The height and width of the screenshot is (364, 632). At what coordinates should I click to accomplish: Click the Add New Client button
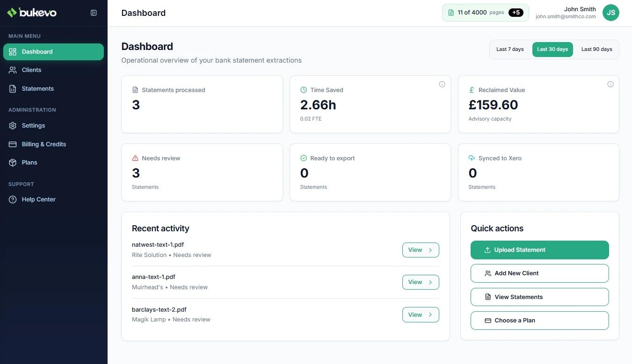click(539, 273)
